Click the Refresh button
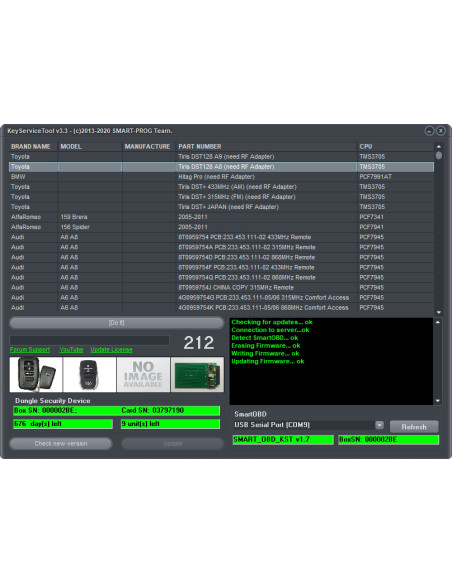The image size is (452, 584). [x=414, y=427]
